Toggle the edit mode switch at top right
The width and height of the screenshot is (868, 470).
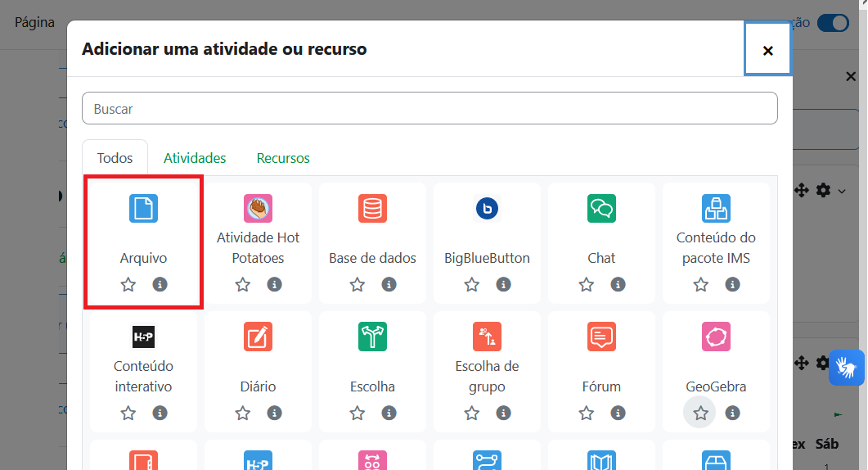point(833,23)
